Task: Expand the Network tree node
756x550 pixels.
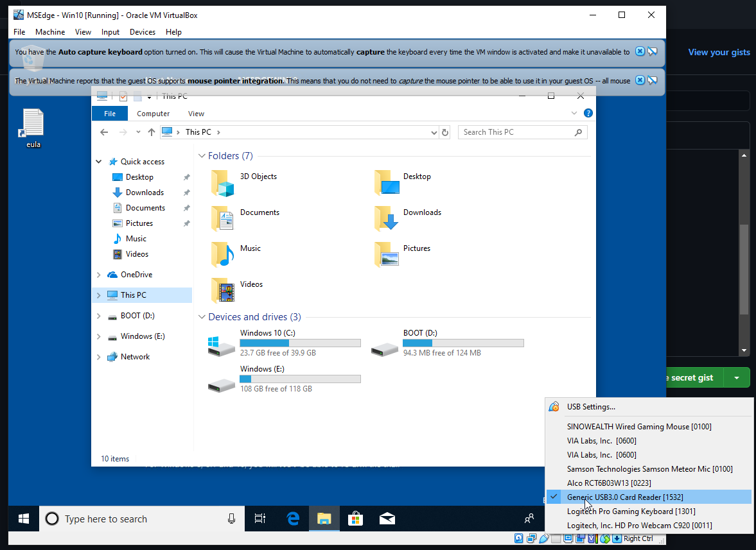Action: click(98, 357)
